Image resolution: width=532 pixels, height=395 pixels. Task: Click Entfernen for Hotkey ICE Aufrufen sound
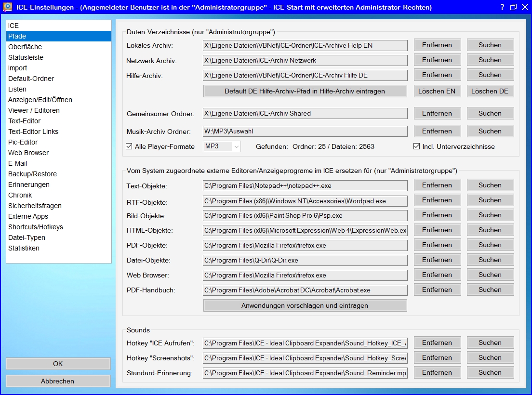pyautogui.click(x=437, y=343)
